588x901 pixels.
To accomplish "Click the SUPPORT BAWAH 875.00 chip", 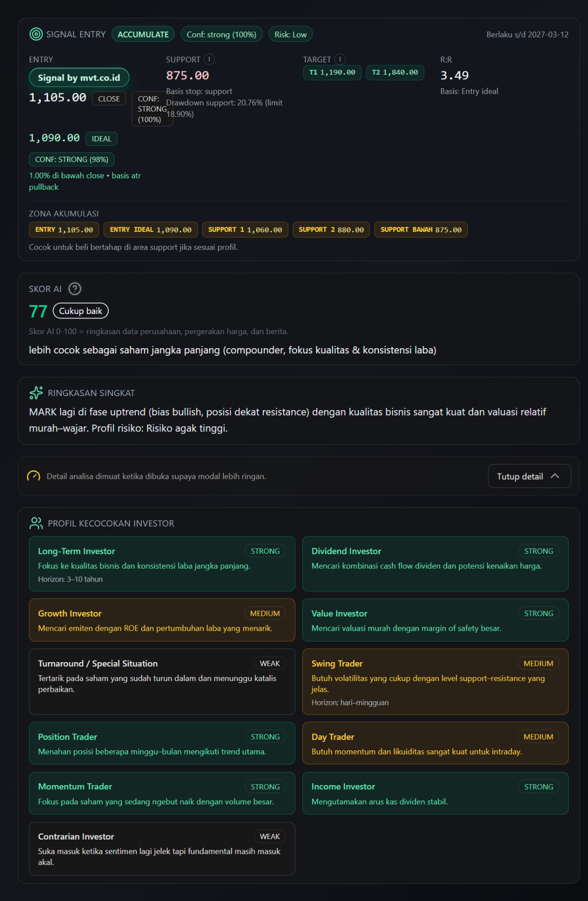I will pyautogui.click(x=421, y=229).
